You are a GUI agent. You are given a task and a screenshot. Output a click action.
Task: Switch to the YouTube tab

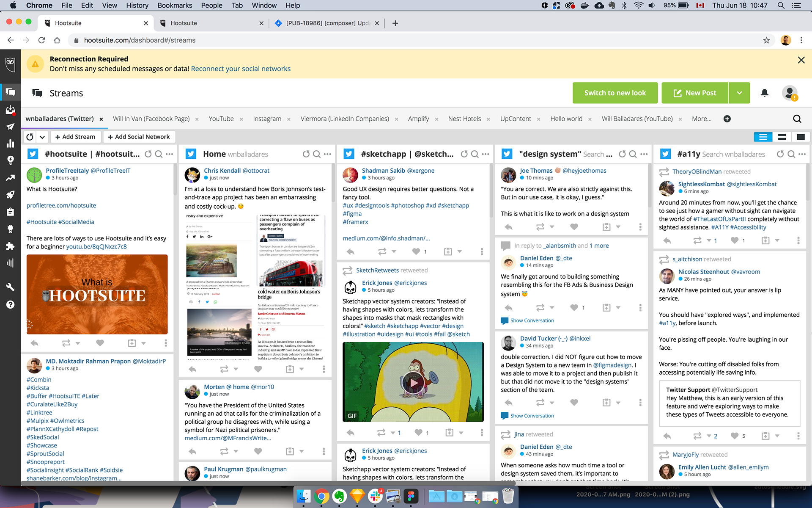pyautogui.click(x=221, y=119)
